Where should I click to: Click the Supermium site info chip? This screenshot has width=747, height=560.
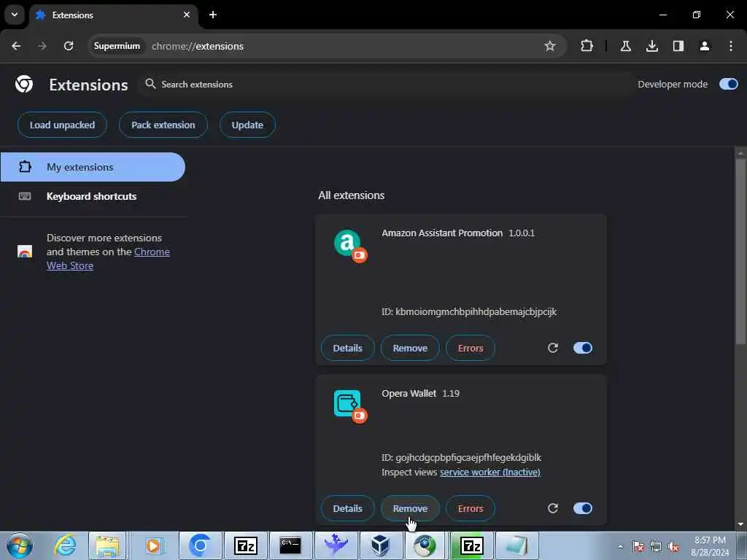tap(117, 46)
